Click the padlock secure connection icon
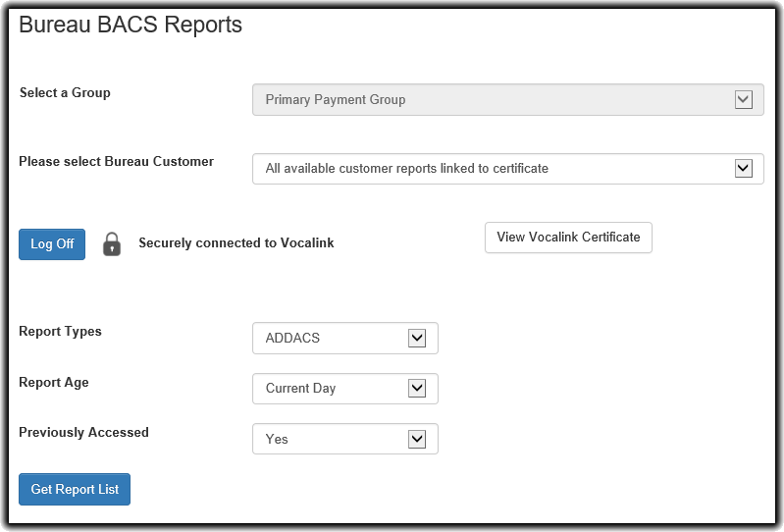 click(x=112, y=243)
